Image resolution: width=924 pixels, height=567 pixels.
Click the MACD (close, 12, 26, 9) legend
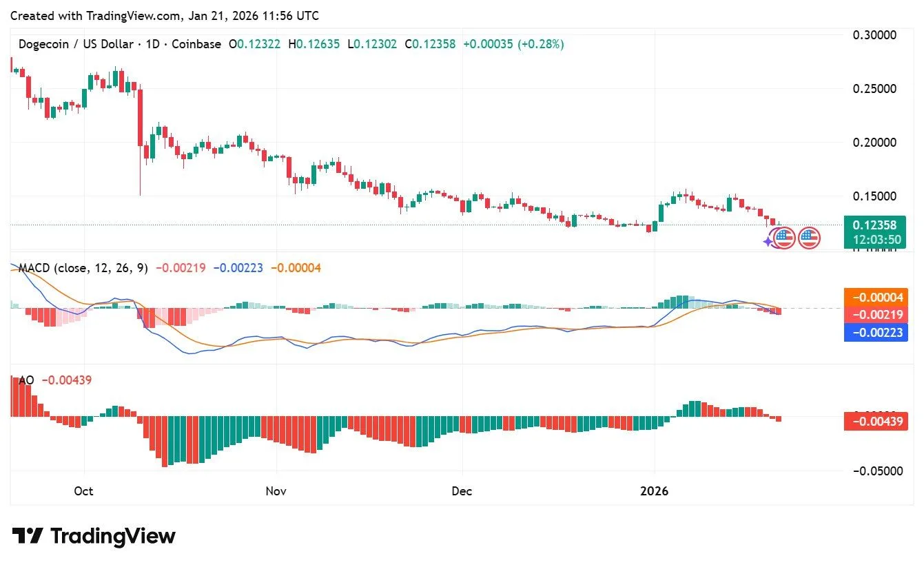[83, 268]
